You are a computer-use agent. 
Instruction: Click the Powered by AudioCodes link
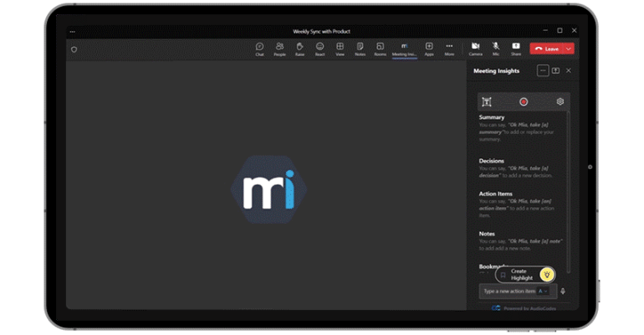click(524, 308)
